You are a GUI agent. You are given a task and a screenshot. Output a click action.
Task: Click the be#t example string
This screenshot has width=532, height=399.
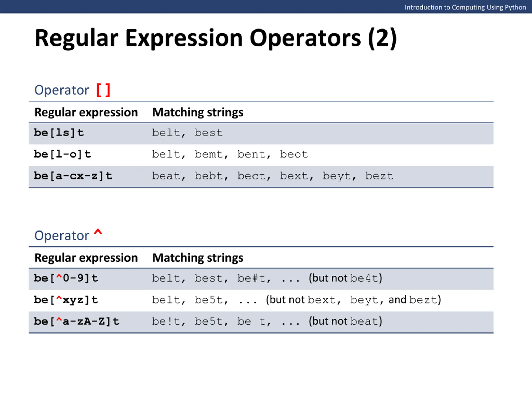(x=251, y=278)
